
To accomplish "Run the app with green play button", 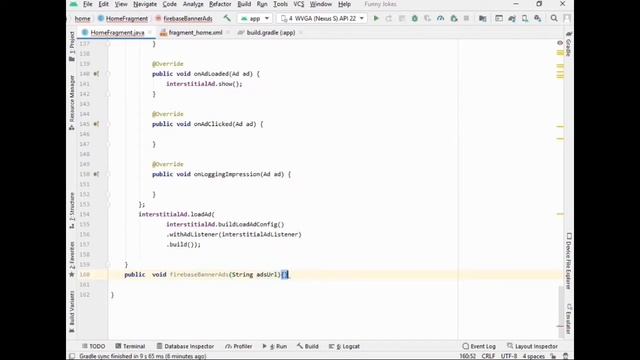I will point(376,18).
